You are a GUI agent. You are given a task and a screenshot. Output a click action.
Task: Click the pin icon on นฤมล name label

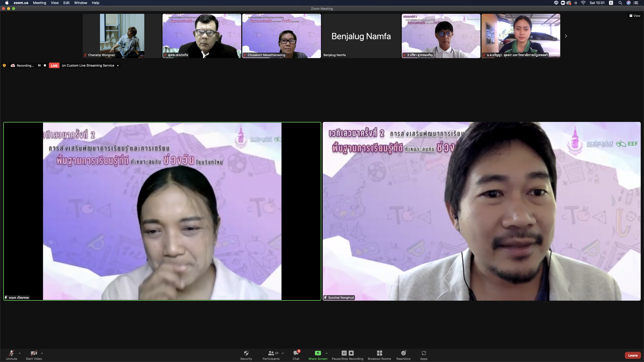(6, 297)
